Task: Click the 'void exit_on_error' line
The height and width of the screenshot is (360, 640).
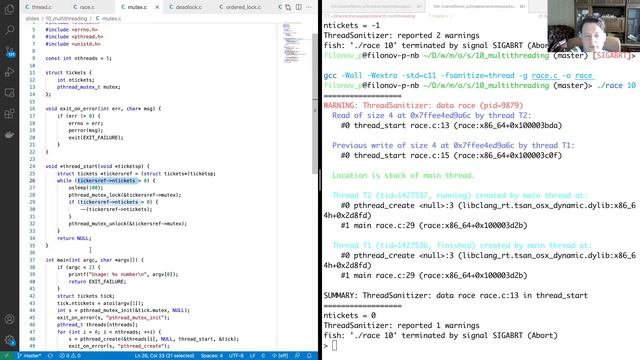Action: [103, 109]
